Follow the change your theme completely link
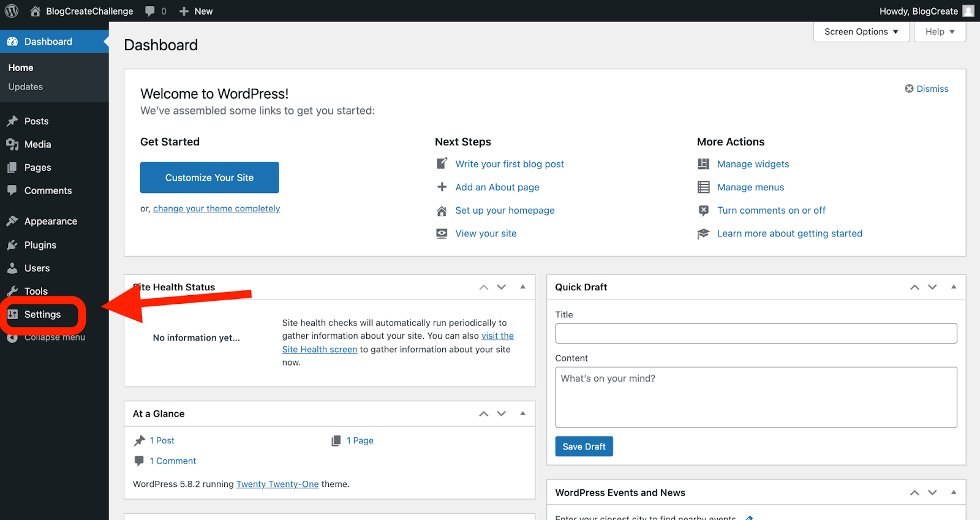 pyautogui.click(x=217, y=209)
